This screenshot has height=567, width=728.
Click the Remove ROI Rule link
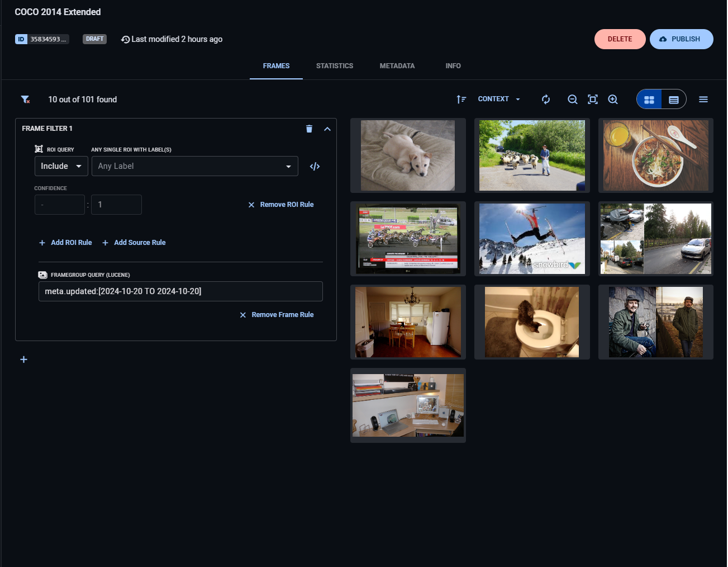[x=281, y=205]
